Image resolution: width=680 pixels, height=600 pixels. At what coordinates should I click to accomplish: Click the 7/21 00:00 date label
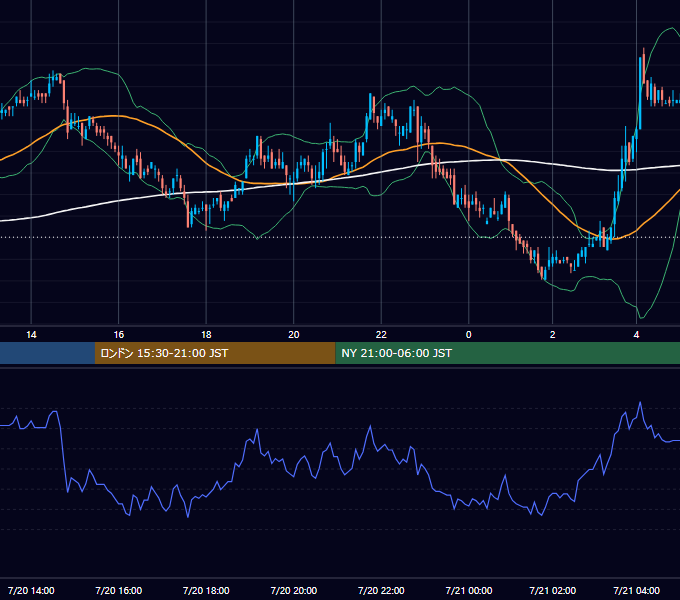(x=469, y=590)
